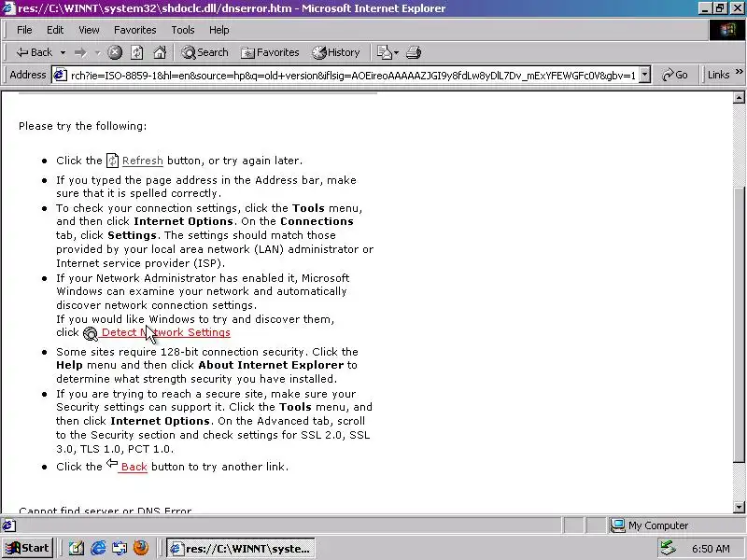Open the File menu
Image resolution: width=747 pixels, height=560 pixels.
(24, 30)
